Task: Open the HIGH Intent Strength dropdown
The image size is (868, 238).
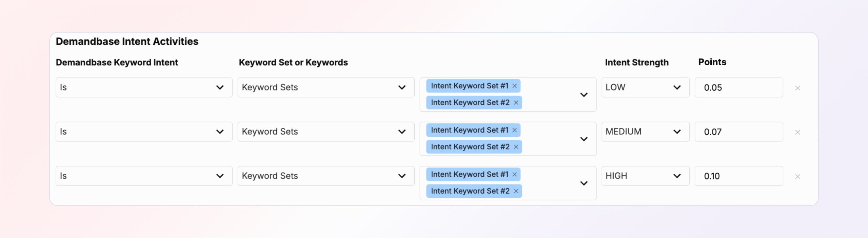Action: click(x=645, y=176)
